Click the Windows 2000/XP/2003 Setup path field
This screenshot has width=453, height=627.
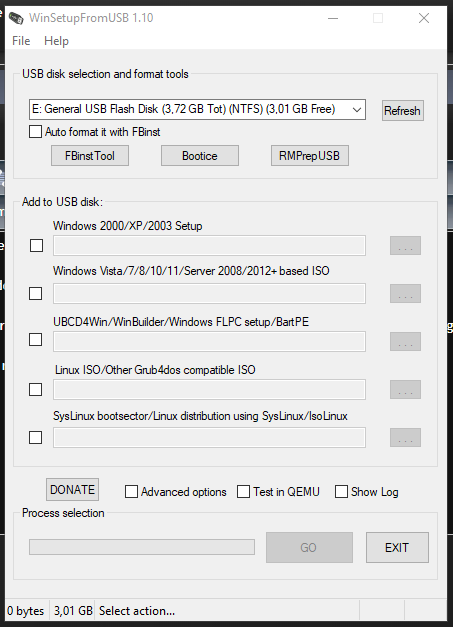coord(210,246)
